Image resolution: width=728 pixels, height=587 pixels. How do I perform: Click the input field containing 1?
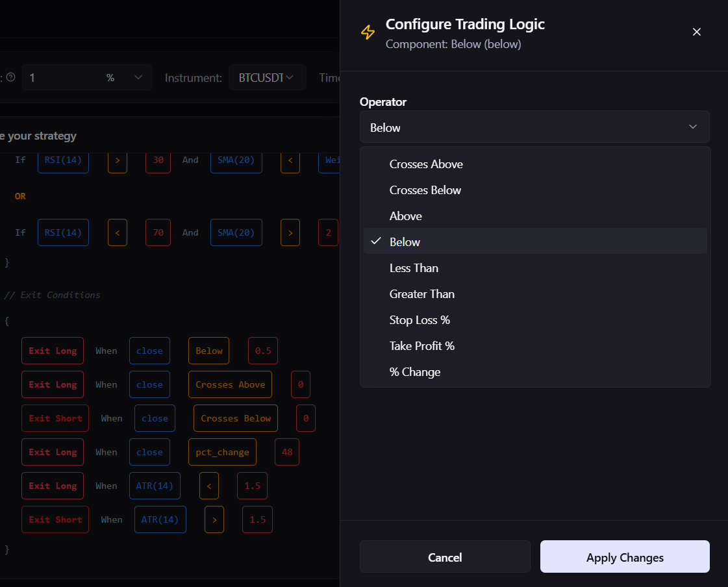point(60,77)
